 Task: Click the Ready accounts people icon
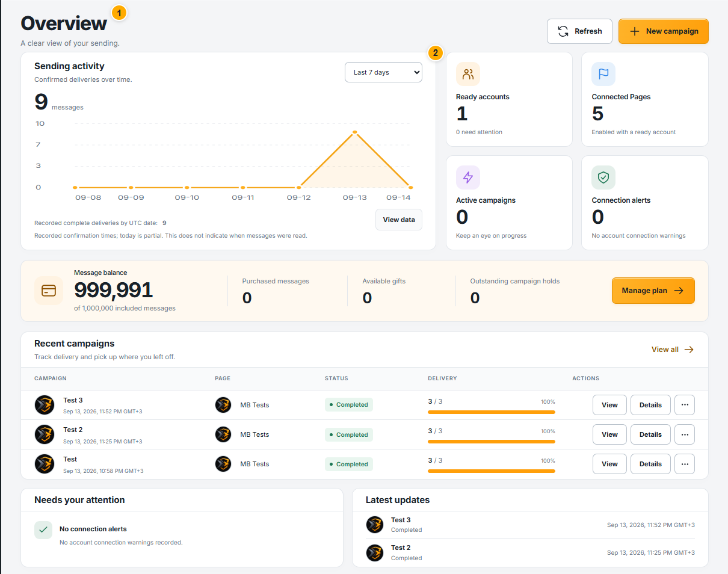pyautogui.click(x=468, y=74)
